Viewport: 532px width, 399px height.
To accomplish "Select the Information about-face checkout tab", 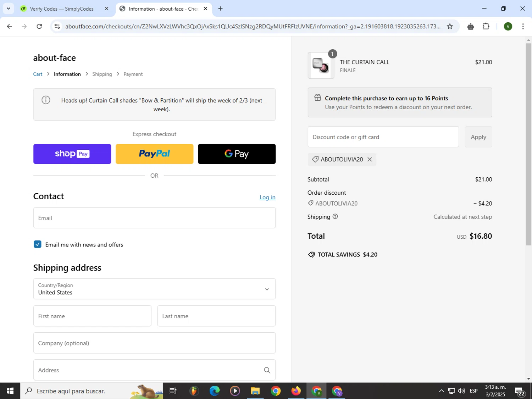I will pyautogui.click(x=163, y=9).
